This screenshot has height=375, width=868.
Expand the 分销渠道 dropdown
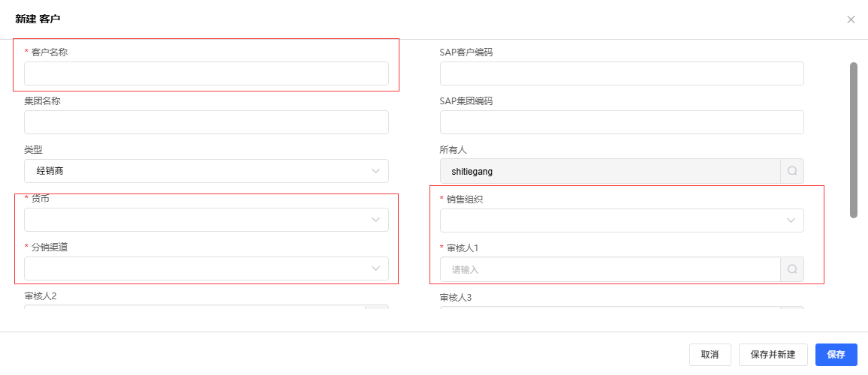[206, 268]
